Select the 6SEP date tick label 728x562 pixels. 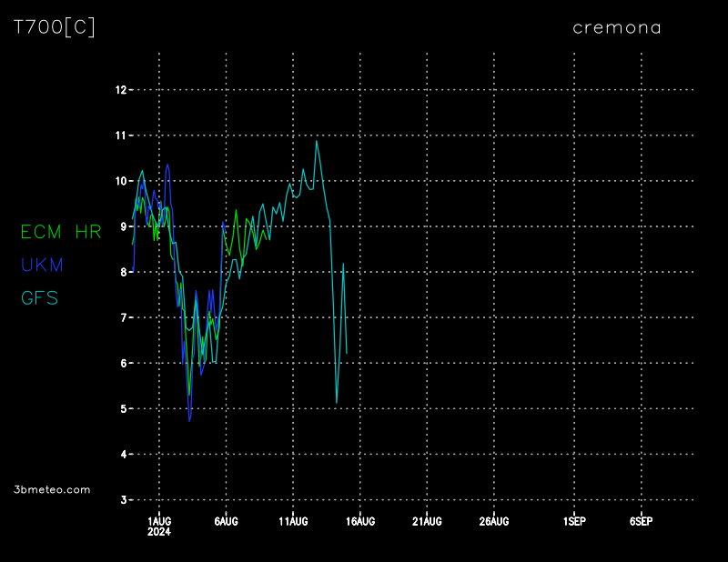pos(641,521)
